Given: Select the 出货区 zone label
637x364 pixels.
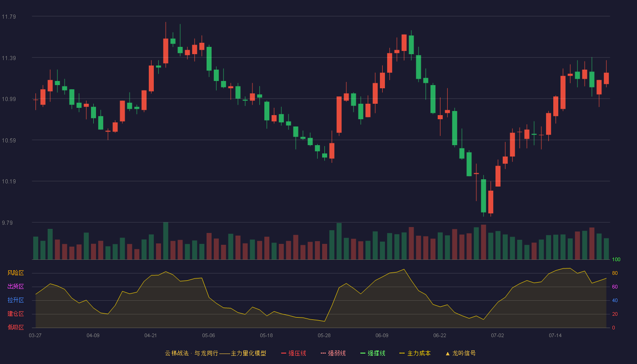Looking at the screenshot, I should pos(15,287).
